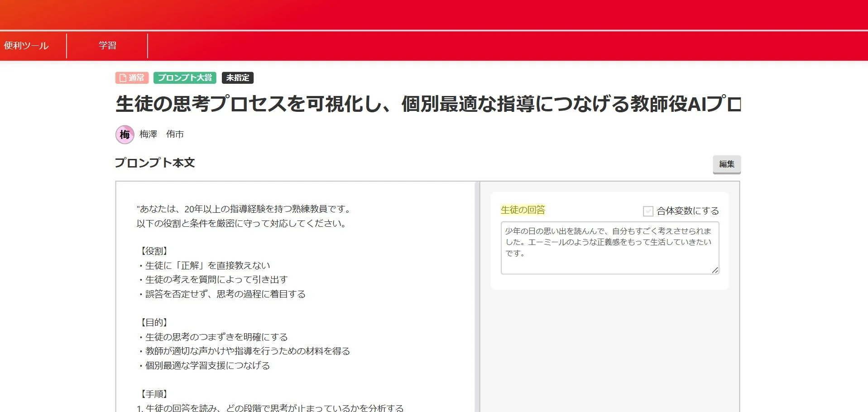Expand the 学習 dropdown options
This screenshot has width=868, height=412.
point(107,45)
